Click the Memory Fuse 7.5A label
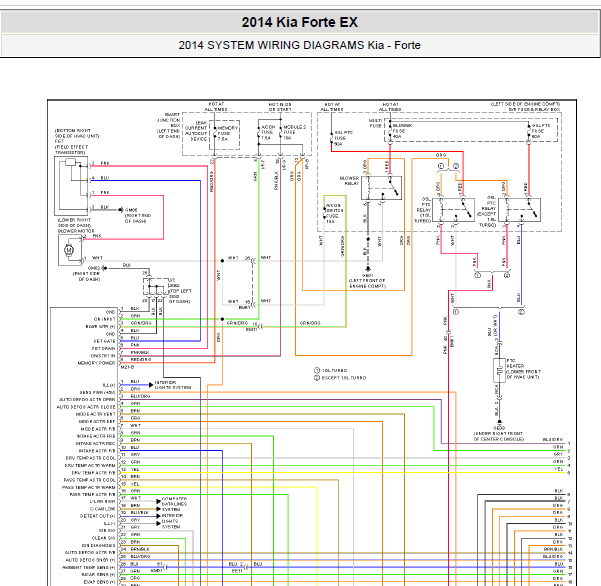 point(227,133)
